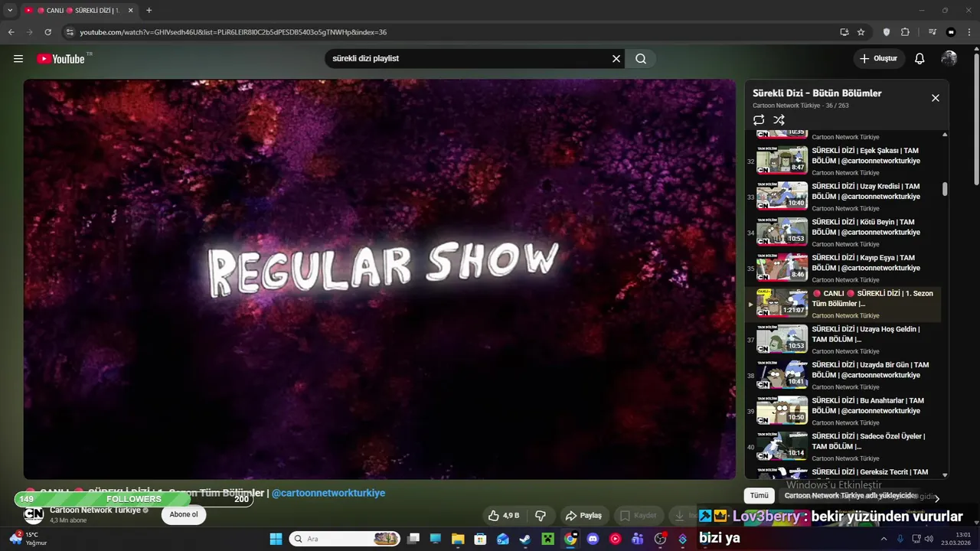Open the @cartoonnetworkturkiye link in the title
The width and height of the screenshot is (980, 551).
click(328, 493)
